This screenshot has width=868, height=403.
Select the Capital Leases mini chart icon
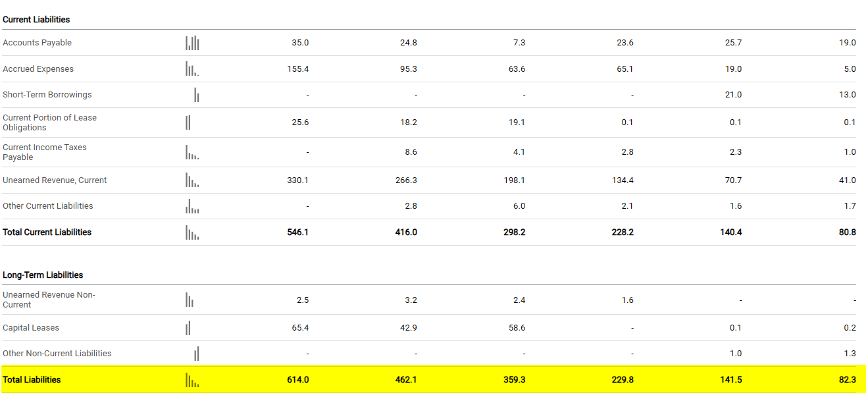(x=188, y=328)
